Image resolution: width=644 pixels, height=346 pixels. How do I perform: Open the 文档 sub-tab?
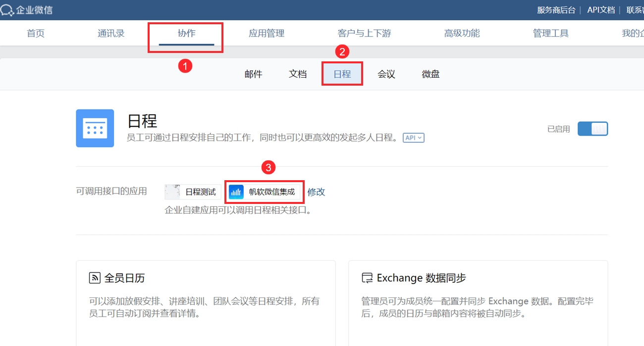click(x=298, y=74)
